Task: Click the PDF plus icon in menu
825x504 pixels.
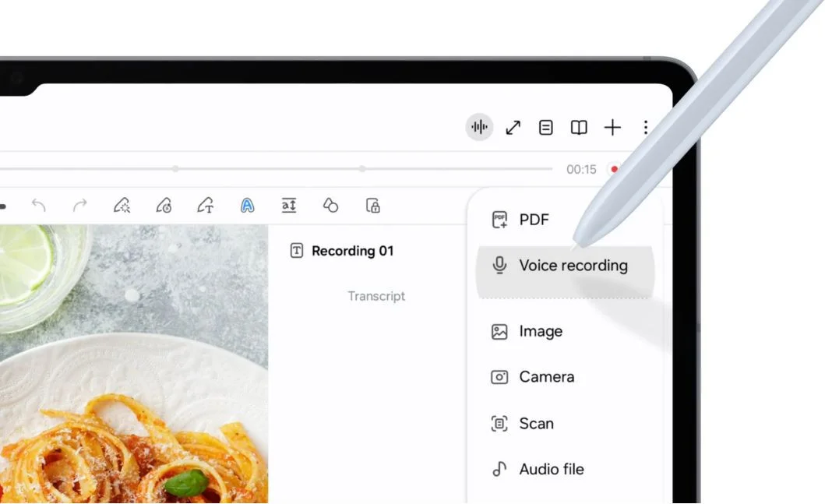Action: pyautogui.click(x=499, y=220)
